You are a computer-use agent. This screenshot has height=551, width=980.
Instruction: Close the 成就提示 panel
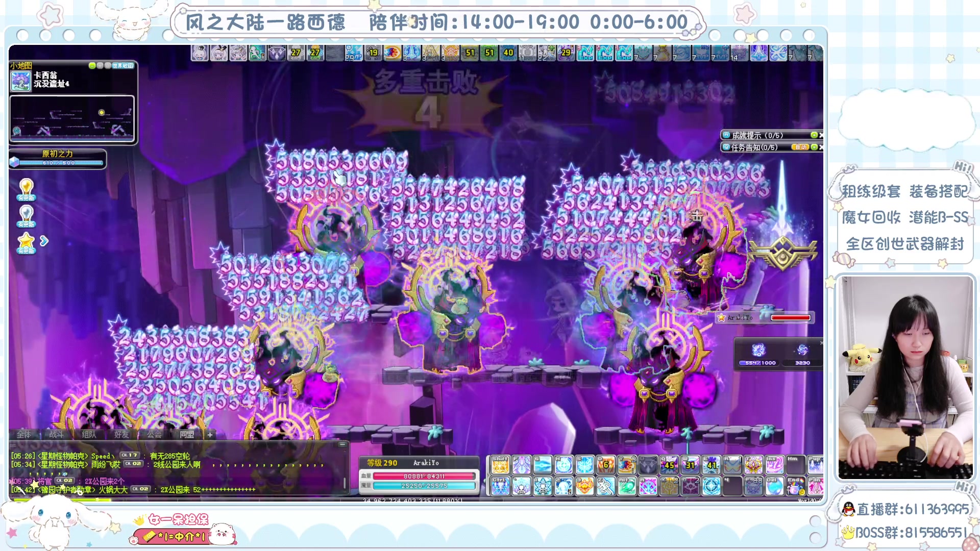coord(821,135)
